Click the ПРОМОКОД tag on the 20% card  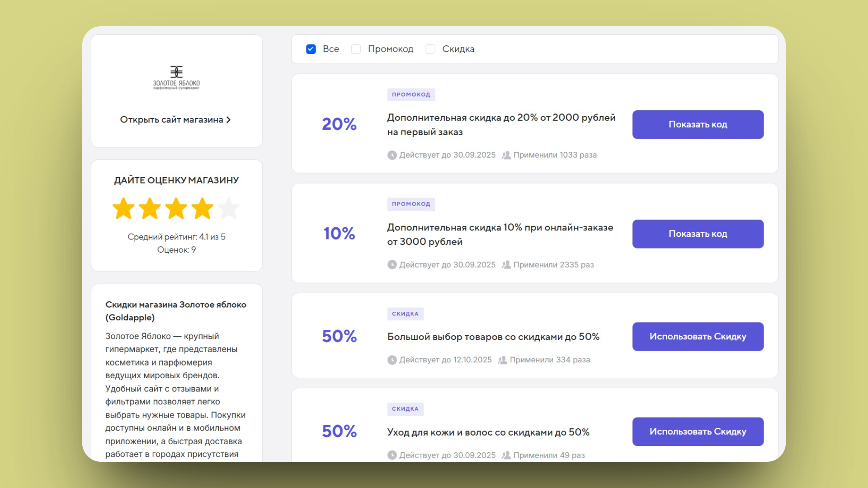(411, 94)
